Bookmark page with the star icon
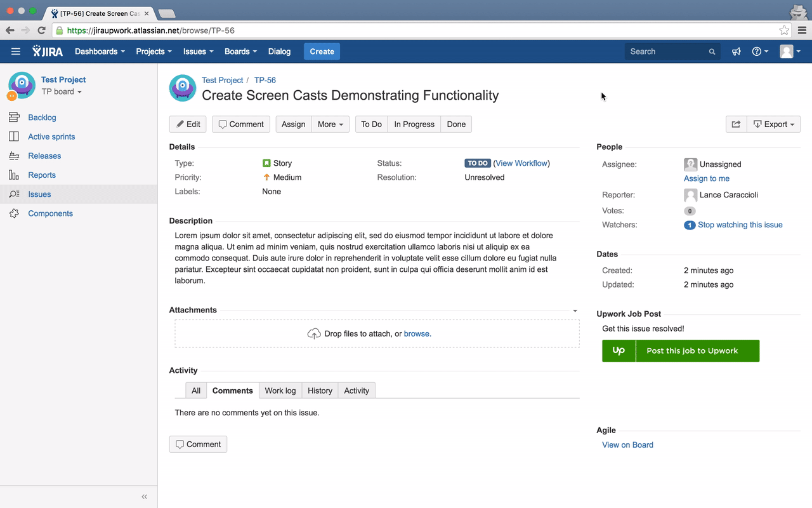The width and height of the screenshot is (812, 508). click(784, 30)
